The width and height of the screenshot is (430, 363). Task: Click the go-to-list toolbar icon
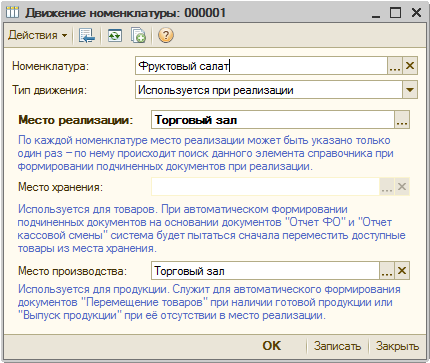click(87, 35)
